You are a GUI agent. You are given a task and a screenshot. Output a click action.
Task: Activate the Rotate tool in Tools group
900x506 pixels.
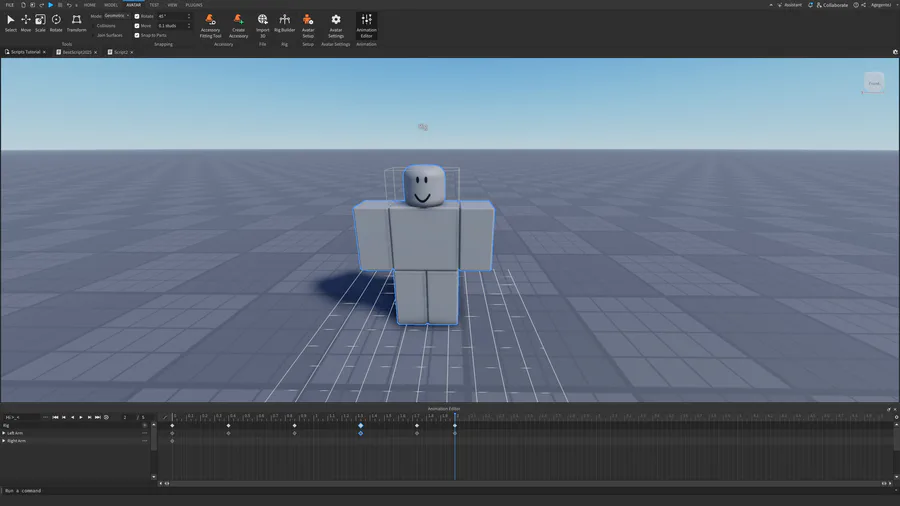pyautogui.click(x=56, y=23)
